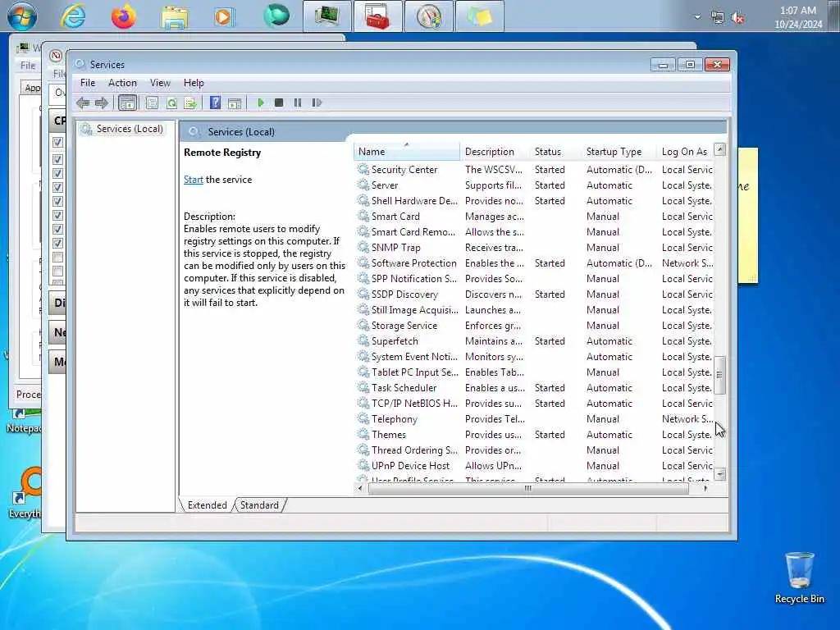
Task: Click the Start the service link
Action: click(x=194, y=180)
